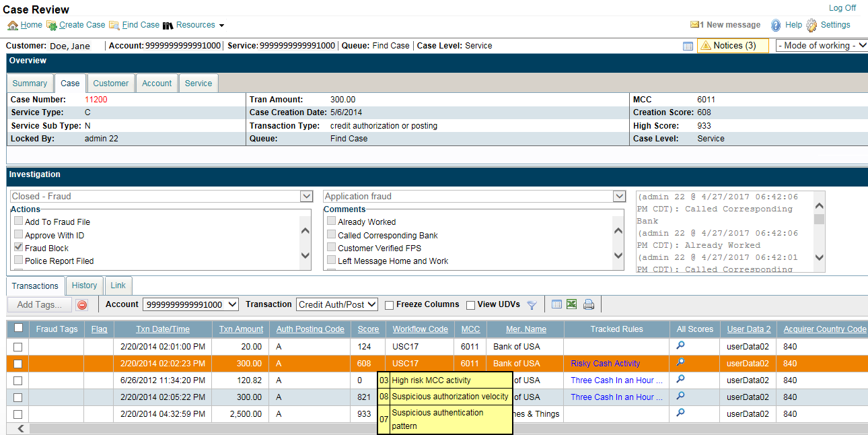This screenshot has width=868, height=435.
Task: Click the table icon beside Notices
Action: pyautogui.click(x=688, y=46)
